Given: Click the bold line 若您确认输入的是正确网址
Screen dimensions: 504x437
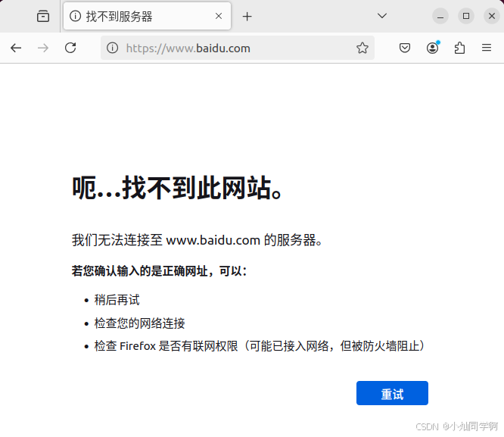Looking at the screenshot, I should coord(159,271).
